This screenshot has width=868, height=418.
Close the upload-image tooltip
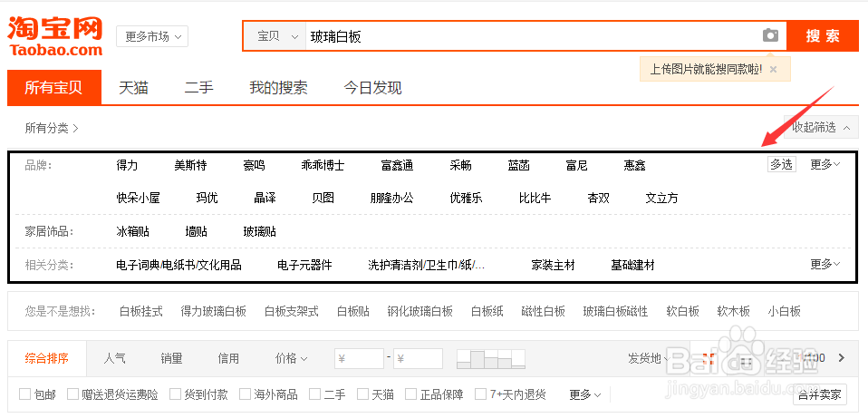774,69
